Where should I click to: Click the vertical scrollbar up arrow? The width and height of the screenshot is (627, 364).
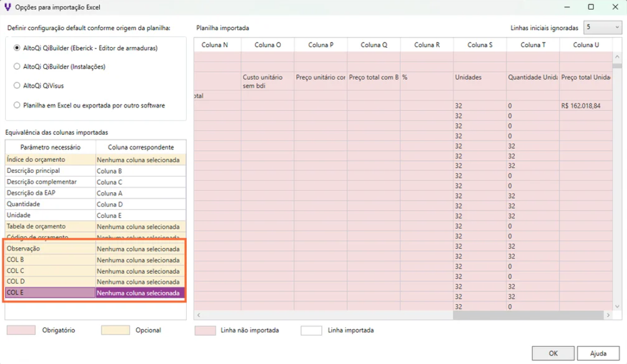coord(617,57)
